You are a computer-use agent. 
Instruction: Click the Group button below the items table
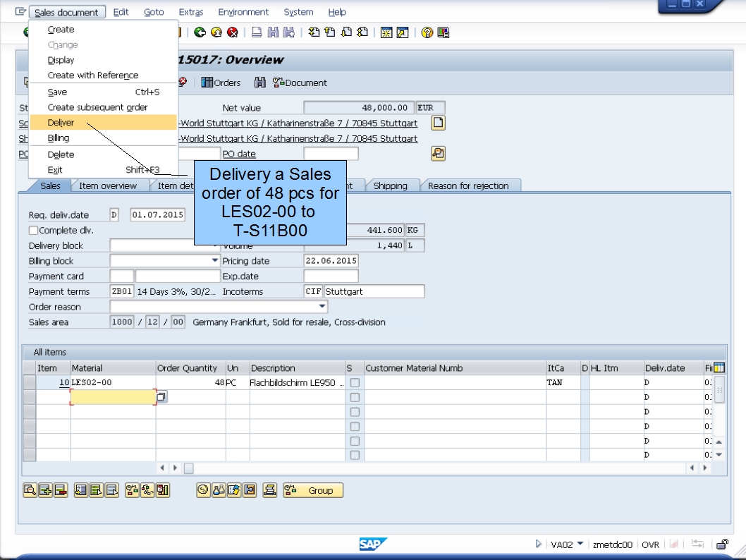point(312,490)
